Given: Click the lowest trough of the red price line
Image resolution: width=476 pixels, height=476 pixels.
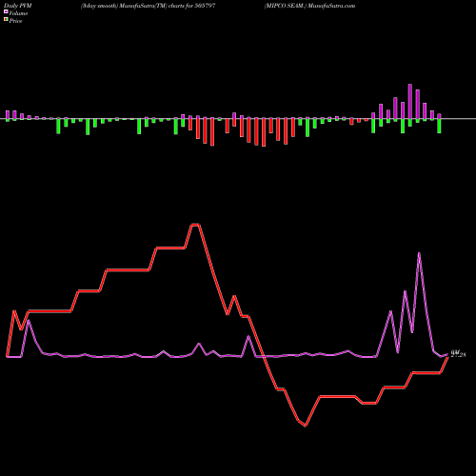Looking at the screenshot, I should click(306, 426).
